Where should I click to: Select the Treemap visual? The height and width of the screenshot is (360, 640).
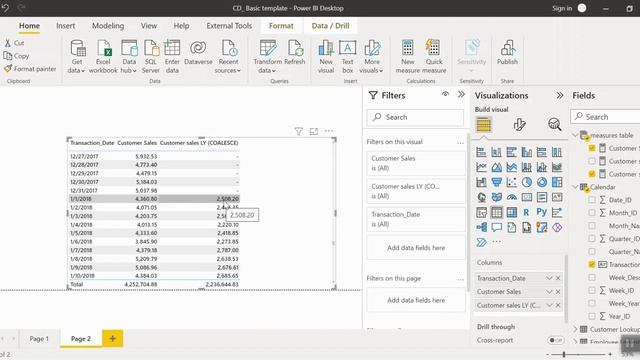[x=557, y=182]
